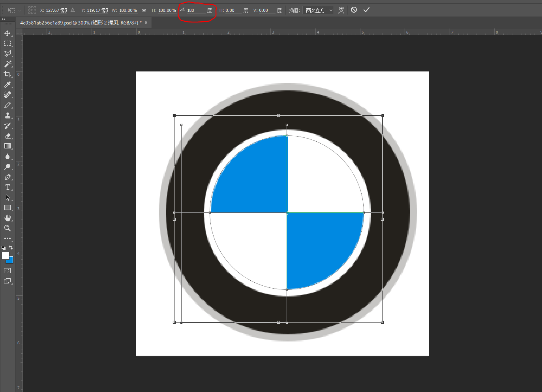Toggle relative positioning triangle between X and Y
The image size is (542, 392).
click(x=73, y=10)
